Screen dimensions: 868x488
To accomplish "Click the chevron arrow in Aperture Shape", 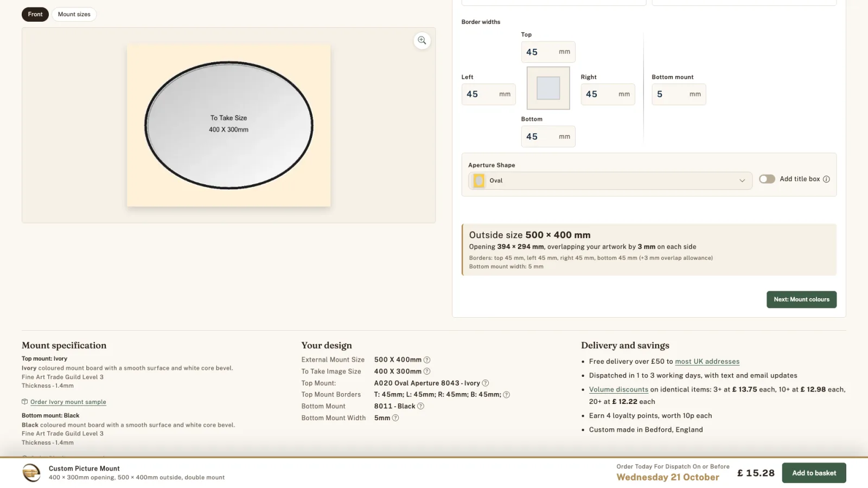I will point(742,181).
